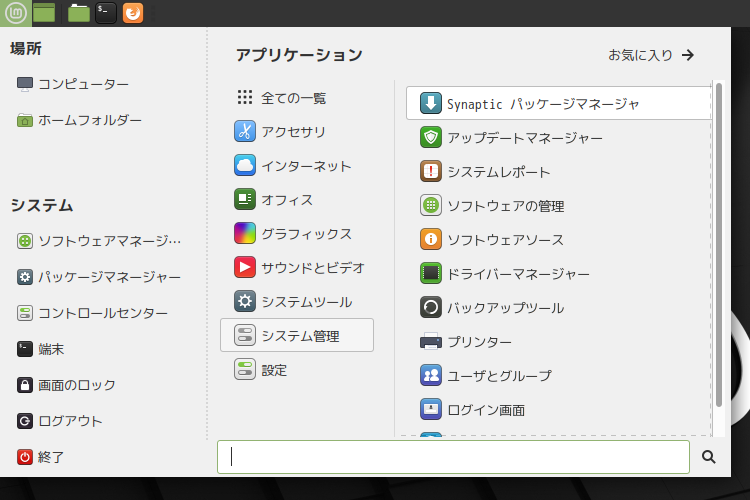The image size is (750, 500).
Task: Select 設定 category
Action: (x=297, y=369)
